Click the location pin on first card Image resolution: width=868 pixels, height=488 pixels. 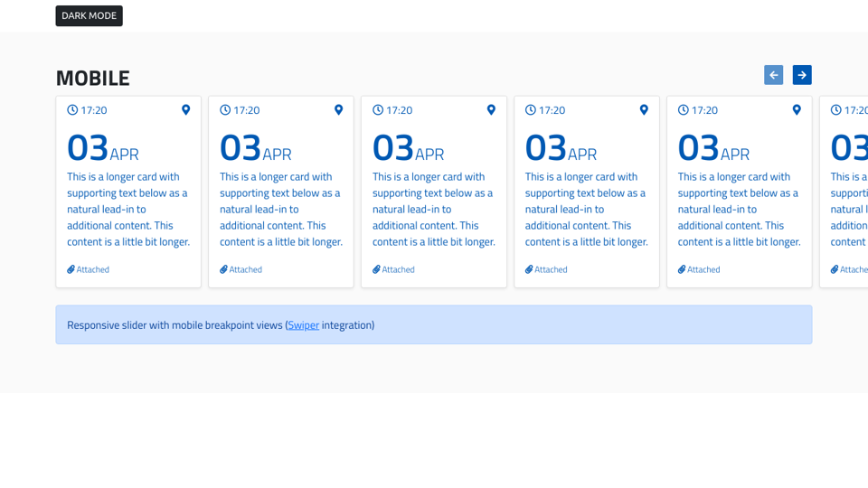click(x=186, y=110)
